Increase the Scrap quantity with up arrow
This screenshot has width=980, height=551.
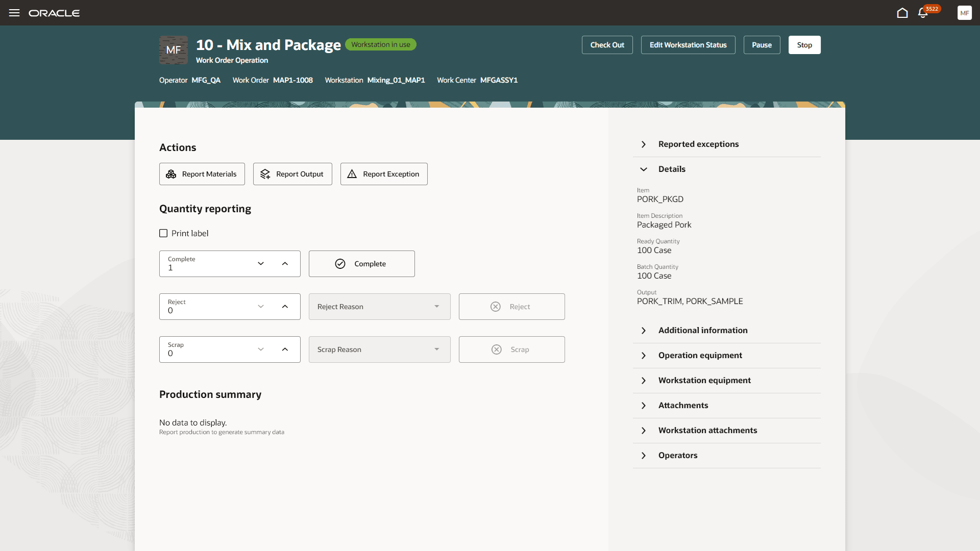(285, 349)
